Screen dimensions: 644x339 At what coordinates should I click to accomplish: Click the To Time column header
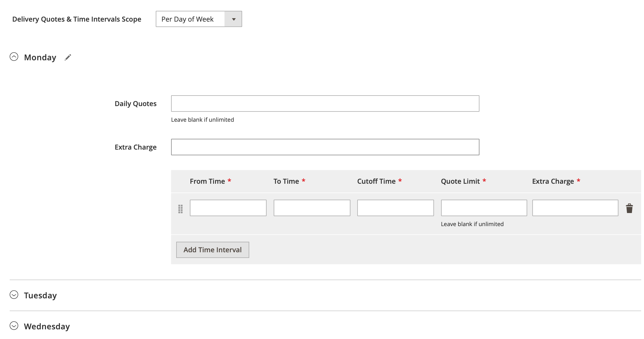(286, 181)
